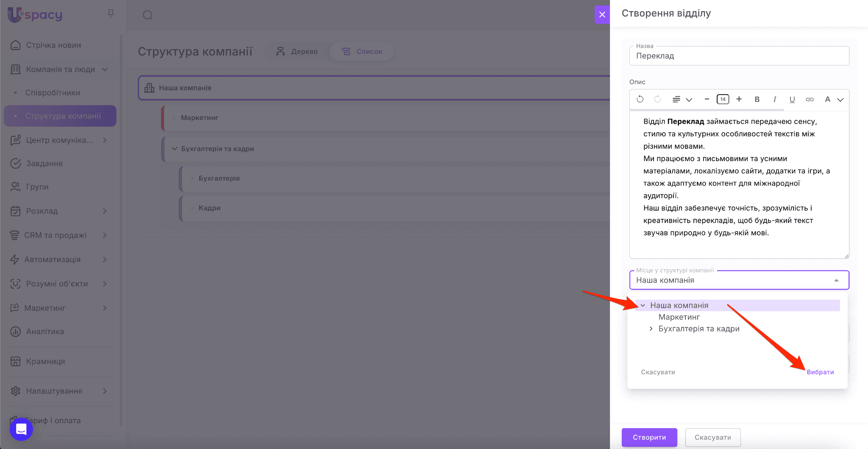Increase font size with plus icon
868x449 pixels.
coord(739,99)
